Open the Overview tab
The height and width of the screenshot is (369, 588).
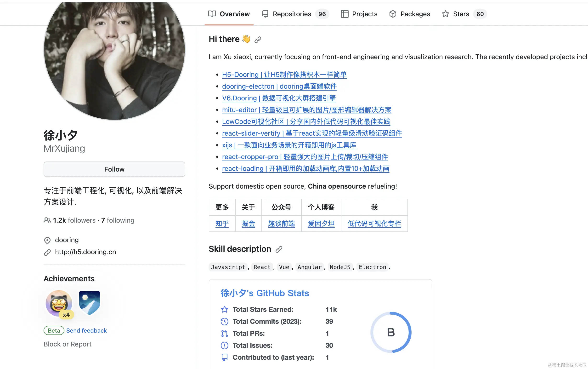click(x=229, y=14)
